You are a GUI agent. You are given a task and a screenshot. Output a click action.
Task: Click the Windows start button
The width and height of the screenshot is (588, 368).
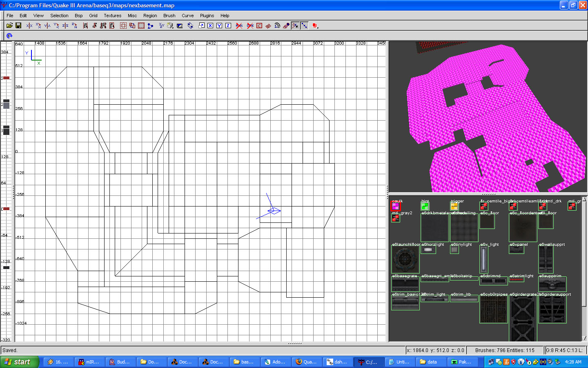(x=20, y=362)
